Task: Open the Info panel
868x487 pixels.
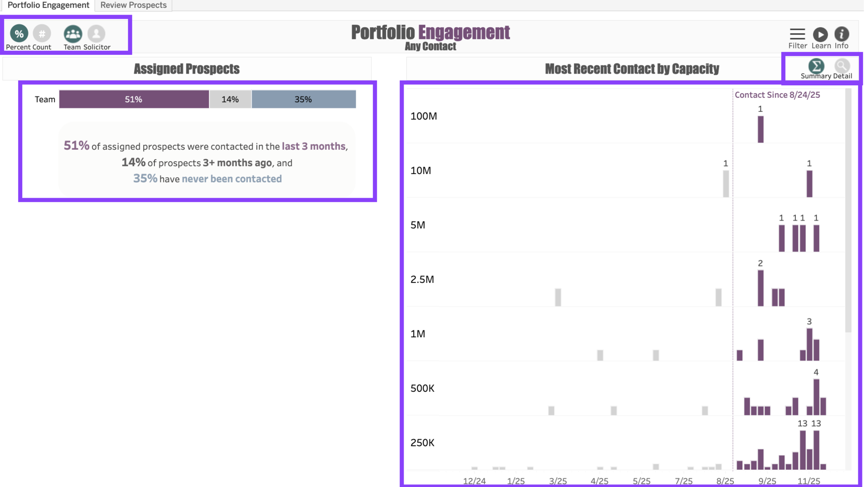Action: (842, 34)
